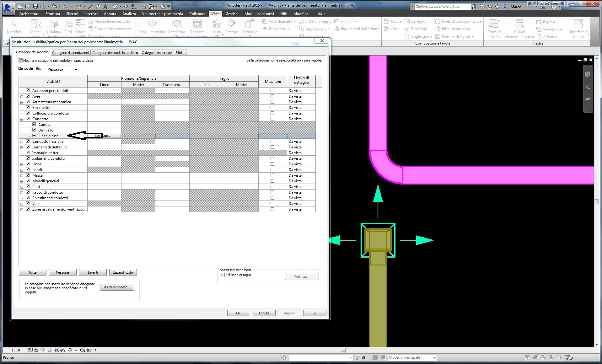Click the 'Stili degli oggetti...' button
The width and height of the screenshot is (602, 364).
coord(117,287)
